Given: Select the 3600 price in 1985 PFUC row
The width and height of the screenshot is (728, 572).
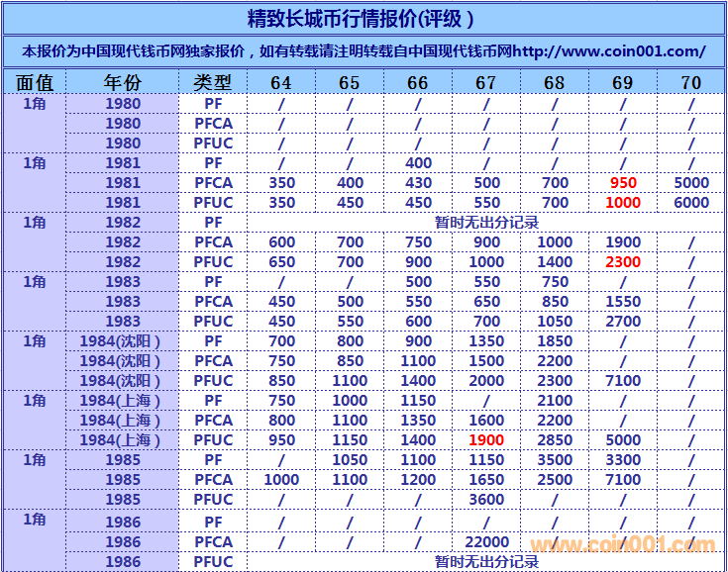Looking at the screenshot, I should 486,500.
